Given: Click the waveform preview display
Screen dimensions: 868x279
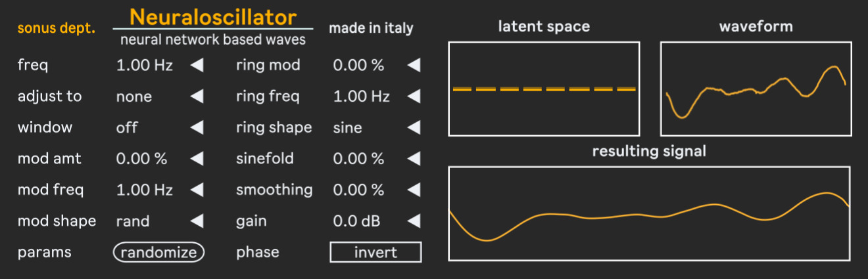Looking at the screenshot, I should click(756, 89).
